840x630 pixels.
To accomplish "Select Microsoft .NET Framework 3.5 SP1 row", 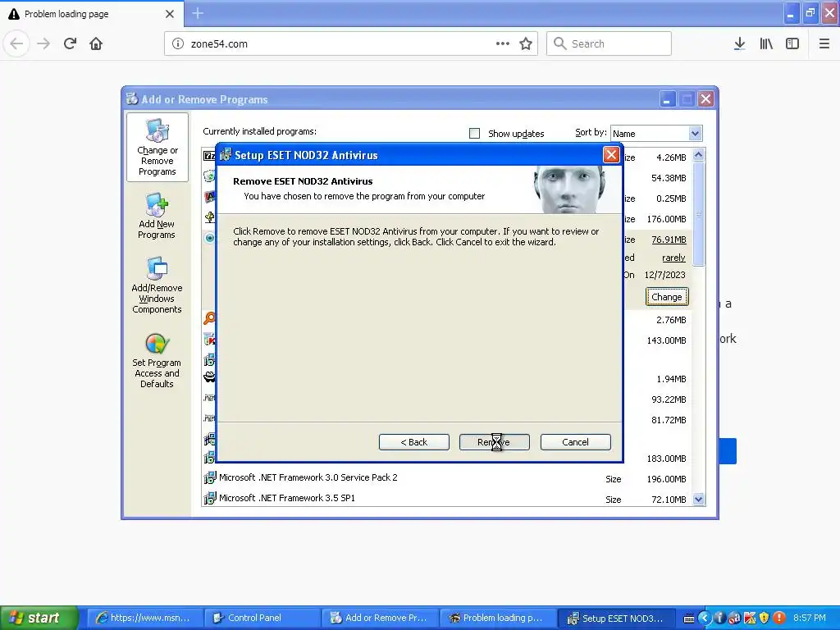I will click(x=447, y=499).
